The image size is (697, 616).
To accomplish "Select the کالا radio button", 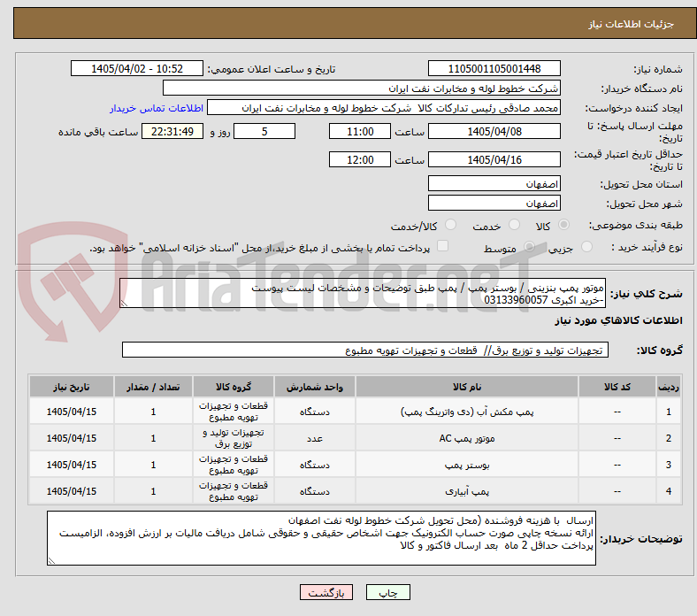I will pyautogui.click(x=563, y=225).
